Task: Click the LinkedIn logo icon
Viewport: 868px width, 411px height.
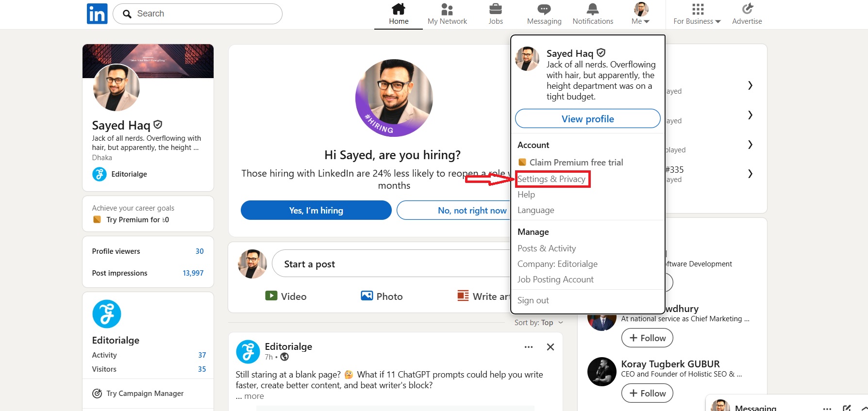Action: (x=97, y=14)
